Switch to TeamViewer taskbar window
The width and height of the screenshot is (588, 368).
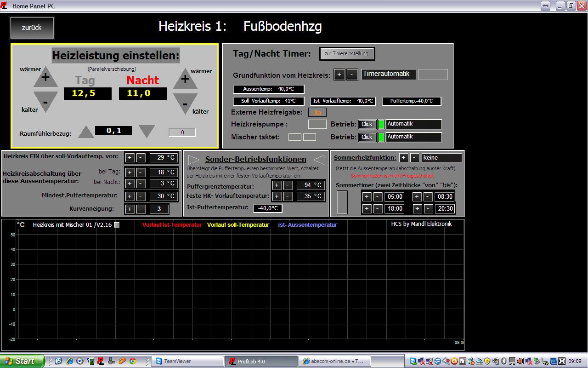[x=187, y=361]
